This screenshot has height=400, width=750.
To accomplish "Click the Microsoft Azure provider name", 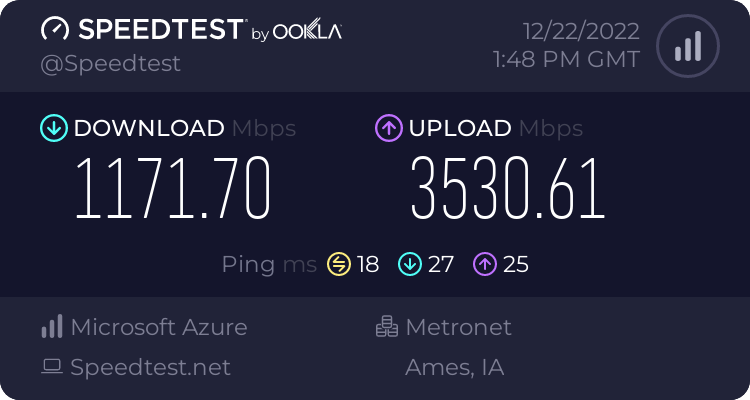I will (159, 327).
